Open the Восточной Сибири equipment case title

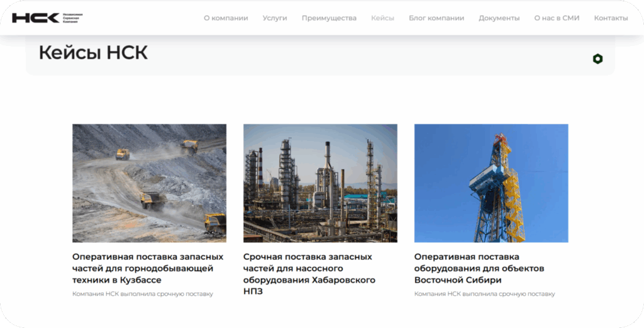click(x=479, y=268)
